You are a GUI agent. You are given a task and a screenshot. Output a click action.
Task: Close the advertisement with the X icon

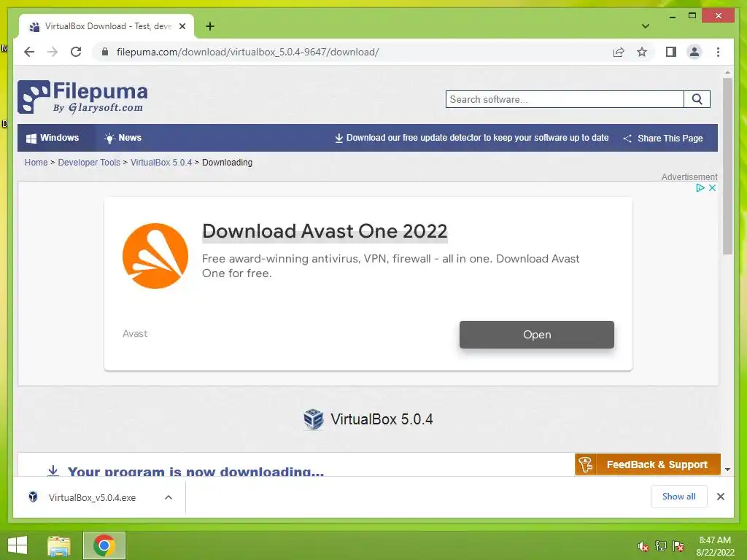(712, 187)
